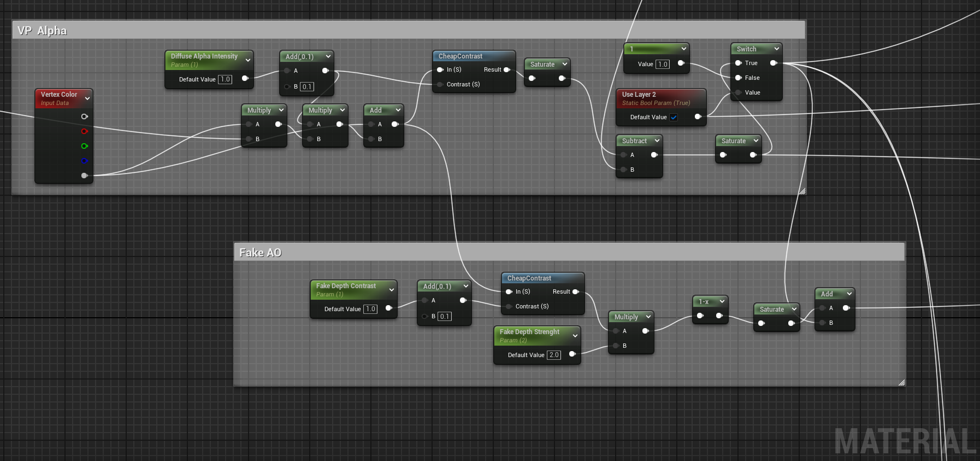Click the True input pin on Switch node
The height and width of the screenshot is (461, 980).
738,63
